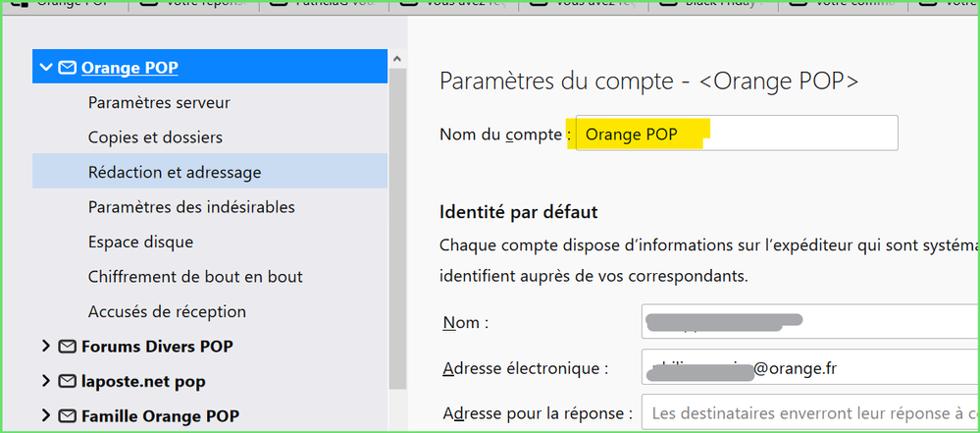
Task: Click the Forums Divers POP envelope icon
Action: (68, 347)
